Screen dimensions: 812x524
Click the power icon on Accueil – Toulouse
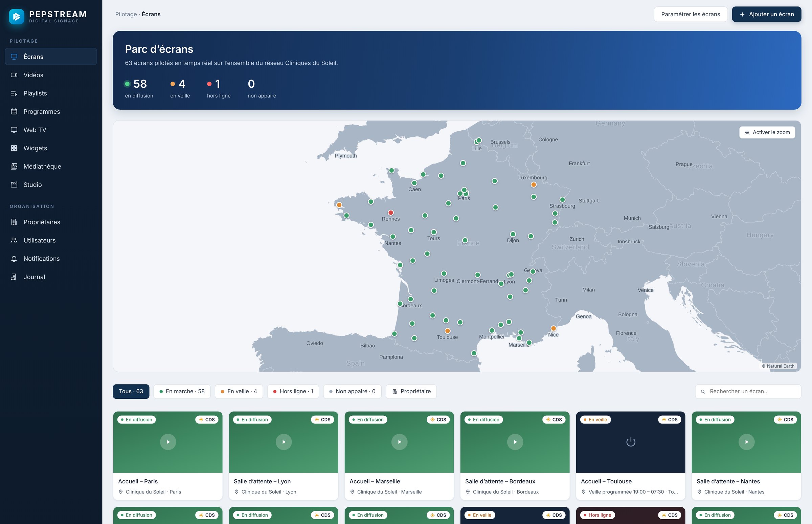tap(631, 442)
